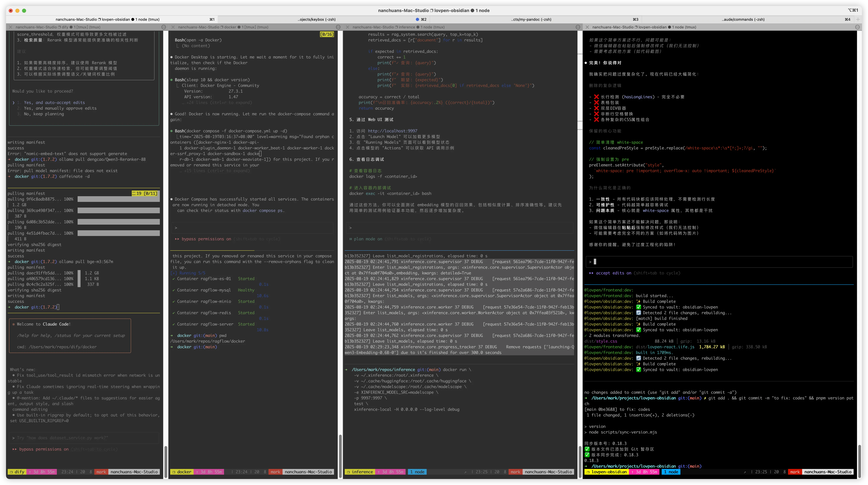Viewport: 868px width, 485px height.
Task: Click 'nanchuans-Mac-Studio' host in lovpen-obsidian status bar
Action: point(828,472)
